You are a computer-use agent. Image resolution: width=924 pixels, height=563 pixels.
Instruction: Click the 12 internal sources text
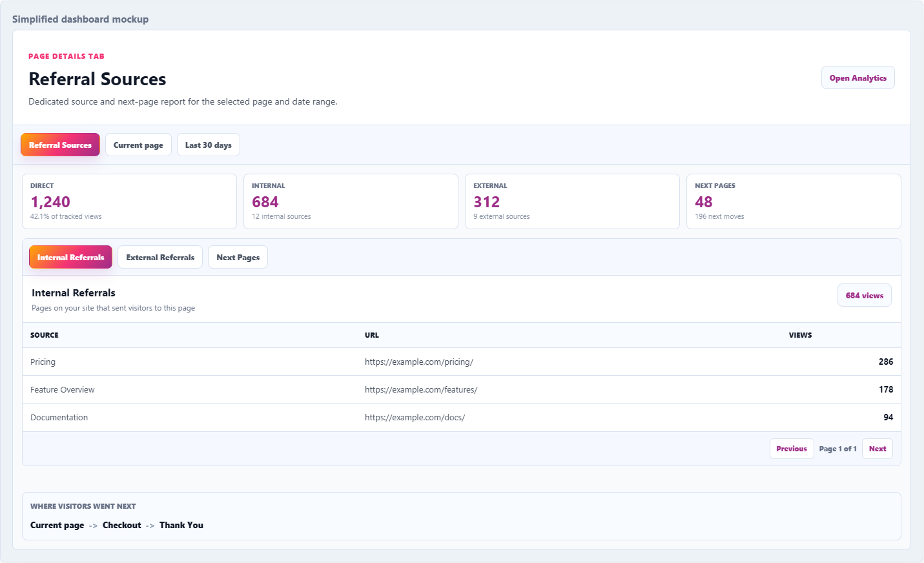[282, 216]
